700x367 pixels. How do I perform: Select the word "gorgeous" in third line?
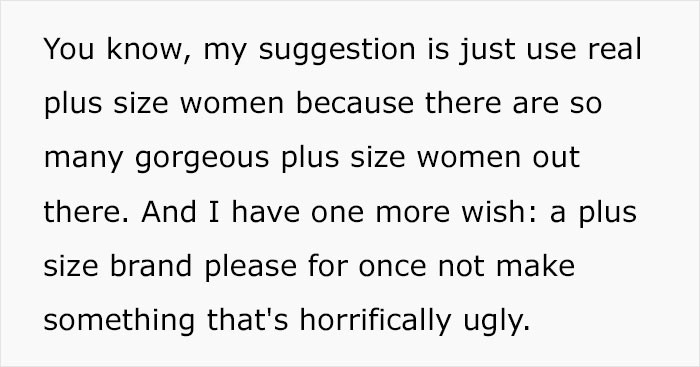(202, 158)
